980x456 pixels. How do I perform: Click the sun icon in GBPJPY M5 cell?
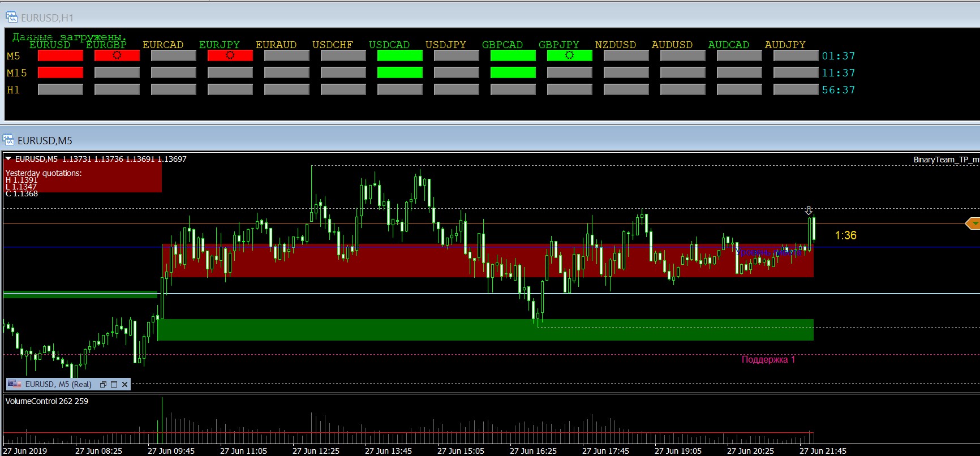569,55
